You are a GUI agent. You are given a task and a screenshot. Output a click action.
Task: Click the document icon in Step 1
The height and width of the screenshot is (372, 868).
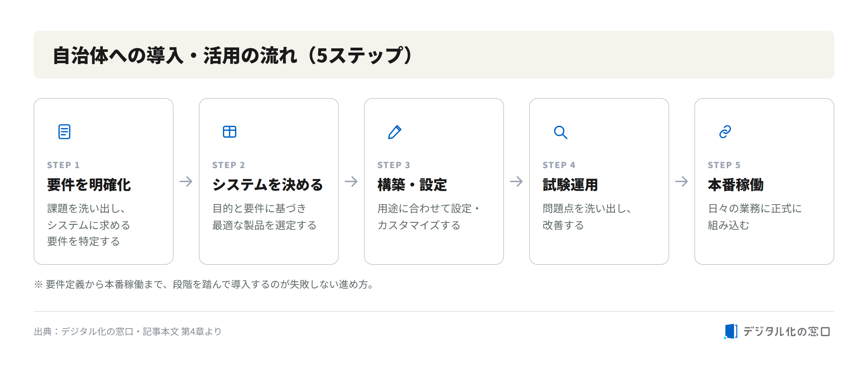coord(64,132)
